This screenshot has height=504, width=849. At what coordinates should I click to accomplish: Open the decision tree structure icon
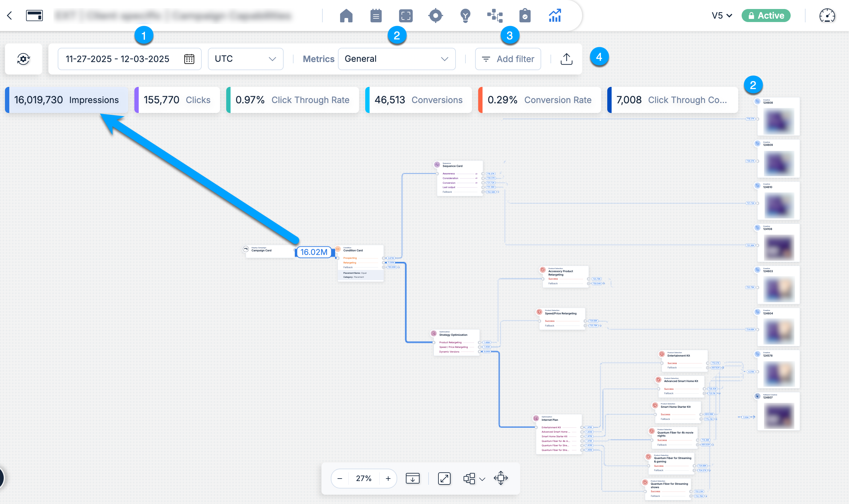point(495,16)
